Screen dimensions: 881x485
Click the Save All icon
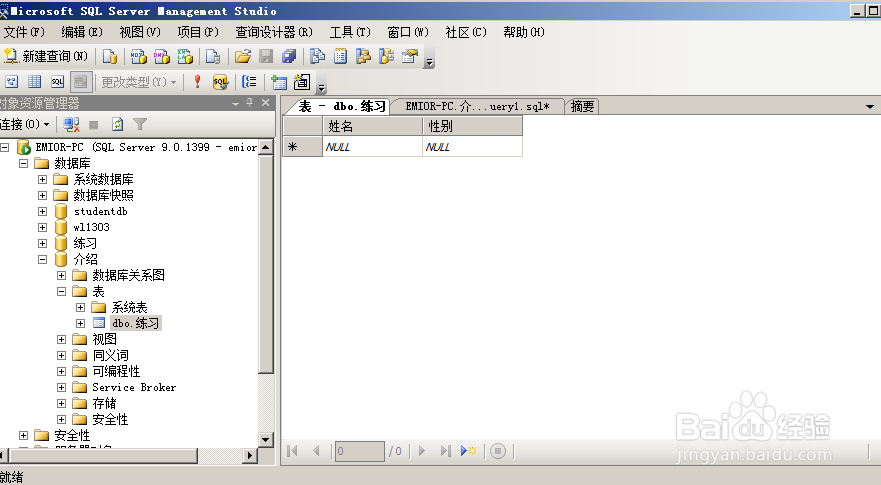289,56
